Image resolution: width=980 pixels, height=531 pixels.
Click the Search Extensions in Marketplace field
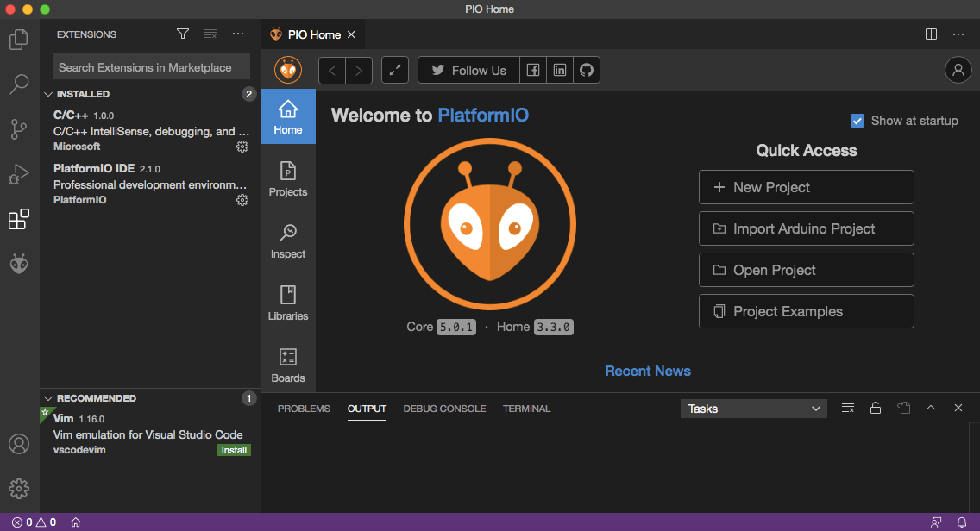151,66
